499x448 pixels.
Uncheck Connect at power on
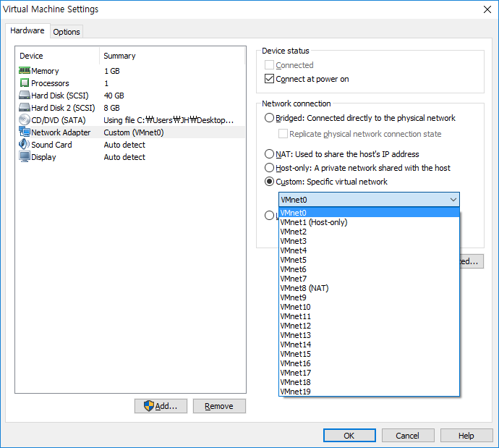pyautogui.click(x=269, y=79)
